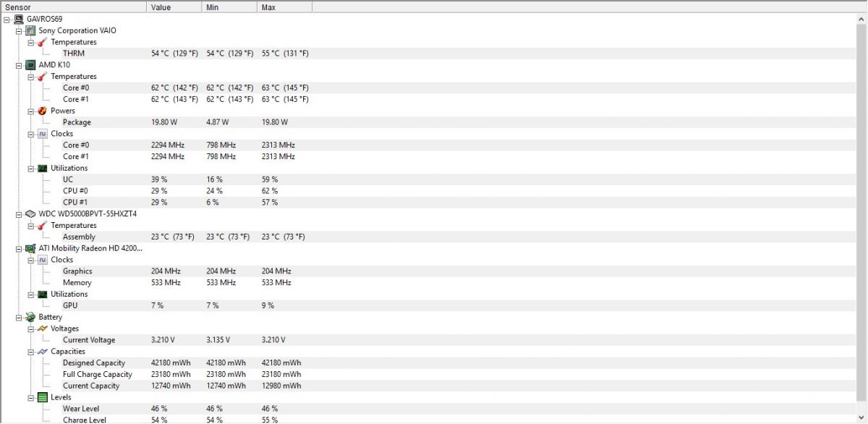Collapse the Clocks group under AMD K10
This screenshot has width=868, height=424.
pos(31,134)
